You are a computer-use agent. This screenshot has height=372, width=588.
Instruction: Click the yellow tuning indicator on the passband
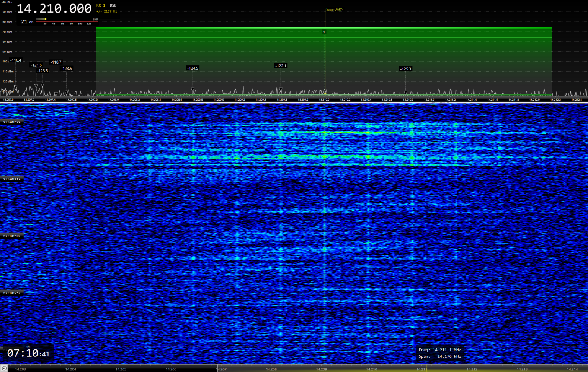[325, 33]
